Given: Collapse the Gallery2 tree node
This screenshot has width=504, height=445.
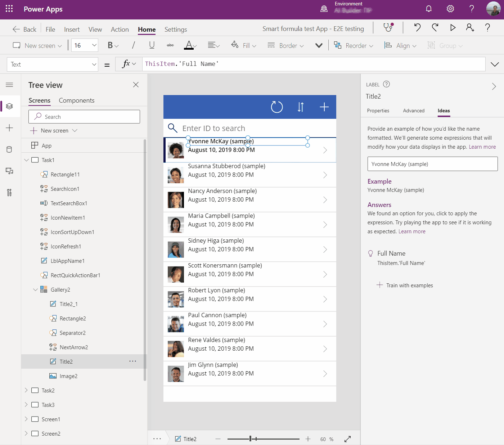Looking at the screenshot, I should coord(35,290).
